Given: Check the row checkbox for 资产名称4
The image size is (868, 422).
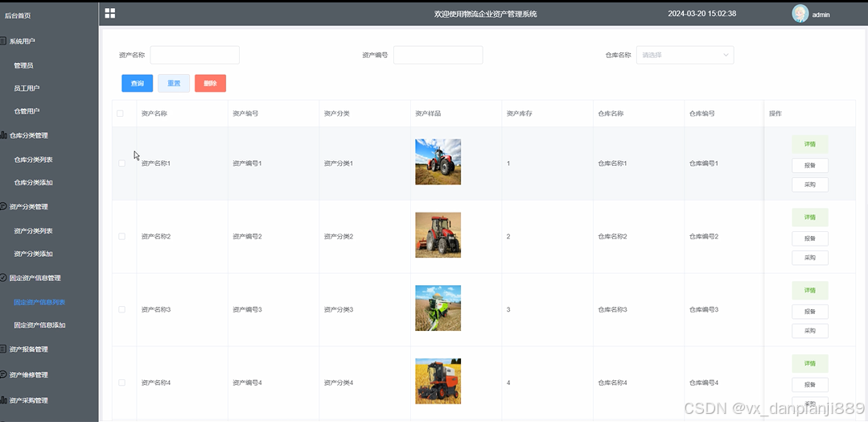Looking at the screenshot, I should point(121,383).
